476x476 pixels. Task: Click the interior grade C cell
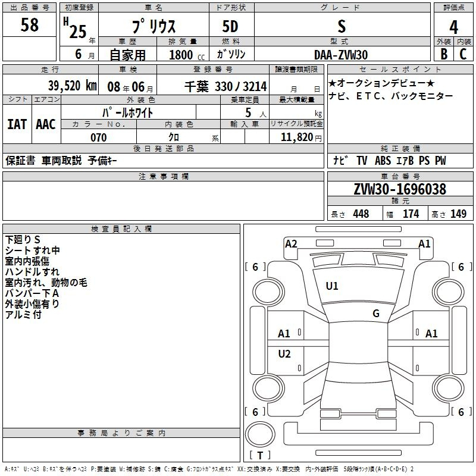click(x=463, y=54)
